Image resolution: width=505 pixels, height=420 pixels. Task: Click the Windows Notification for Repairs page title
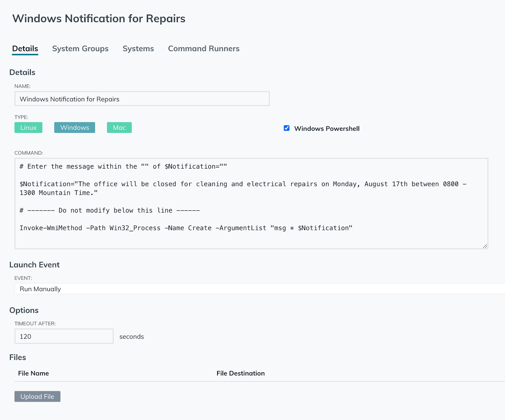[99, 19]
